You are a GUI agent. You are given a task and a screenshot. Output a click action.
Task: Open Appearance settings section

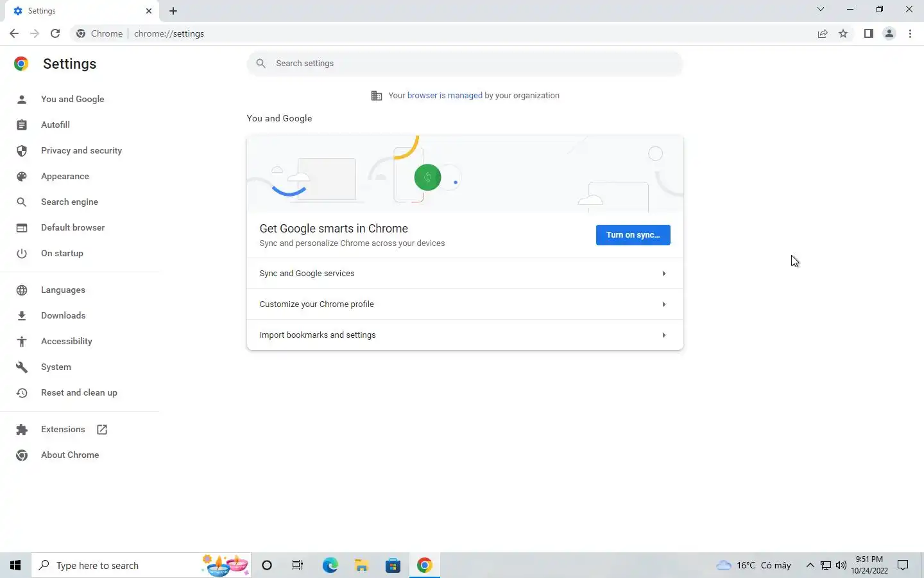(65, 176)
